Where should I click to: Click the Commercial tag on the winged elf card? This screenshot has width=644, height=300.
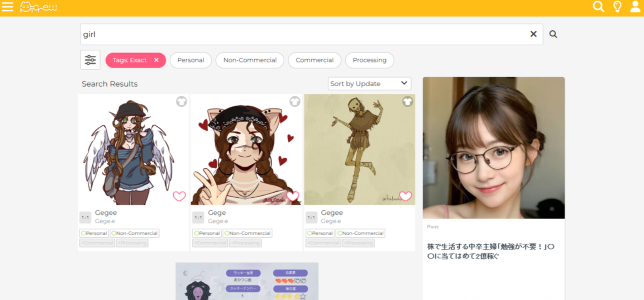pos(97,243)
